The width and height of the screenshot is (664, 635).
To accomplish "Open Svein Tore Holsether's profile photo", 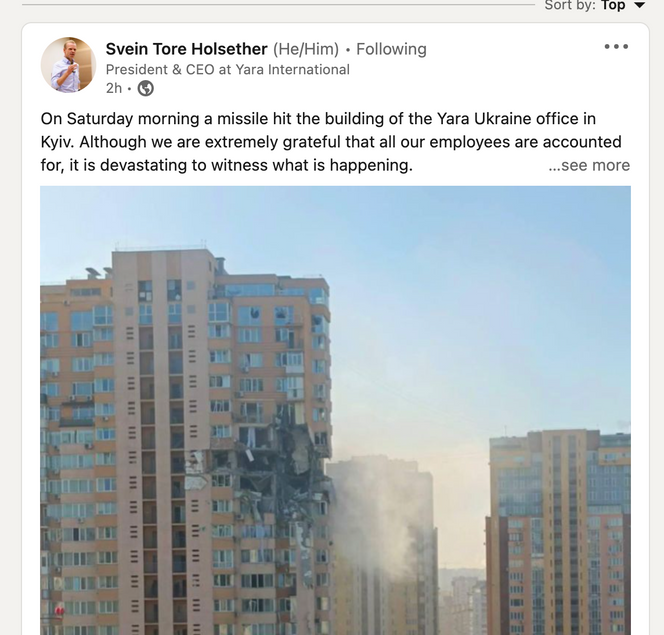I will click(68, 65).
